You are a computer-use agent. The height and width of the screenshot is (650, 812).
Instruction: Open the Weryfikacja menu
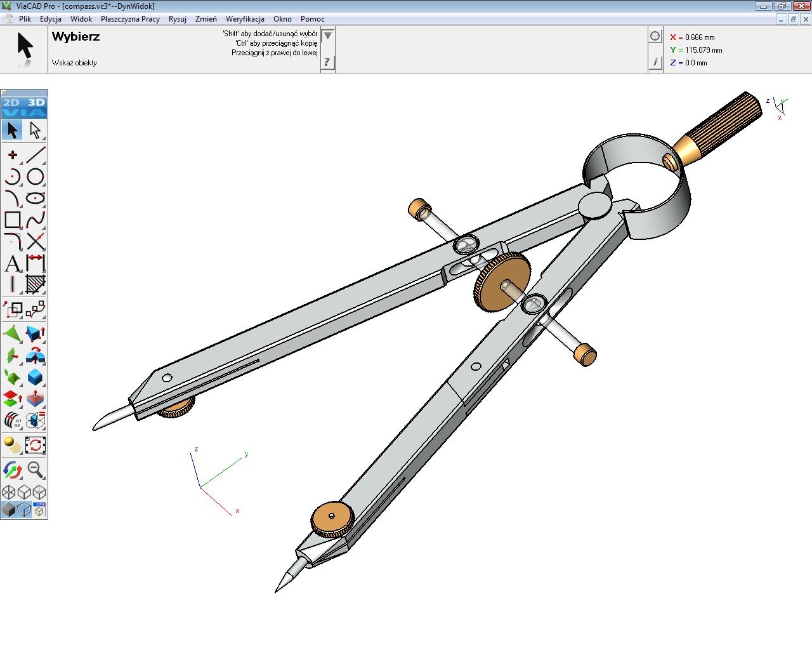pos(245,19)
